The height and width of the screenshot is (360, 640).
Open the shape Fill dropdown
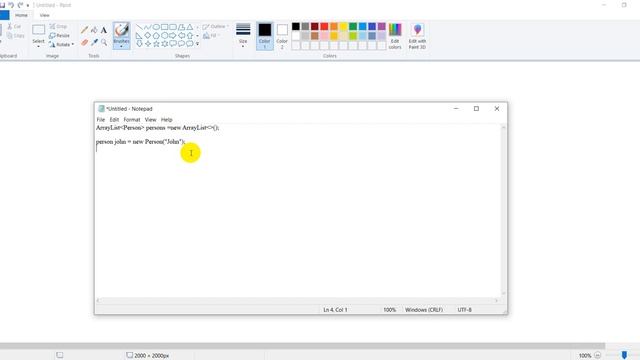(x=211, y=36)
